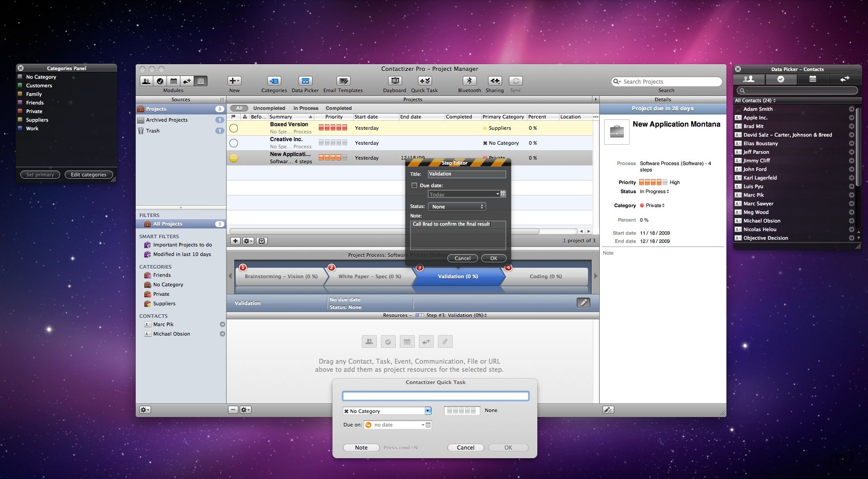Select Jeff Parson in Data Picker
Image resolution: width=868 pixels, height=479 pixels.
pyautogui.click(x=756, y=152)
